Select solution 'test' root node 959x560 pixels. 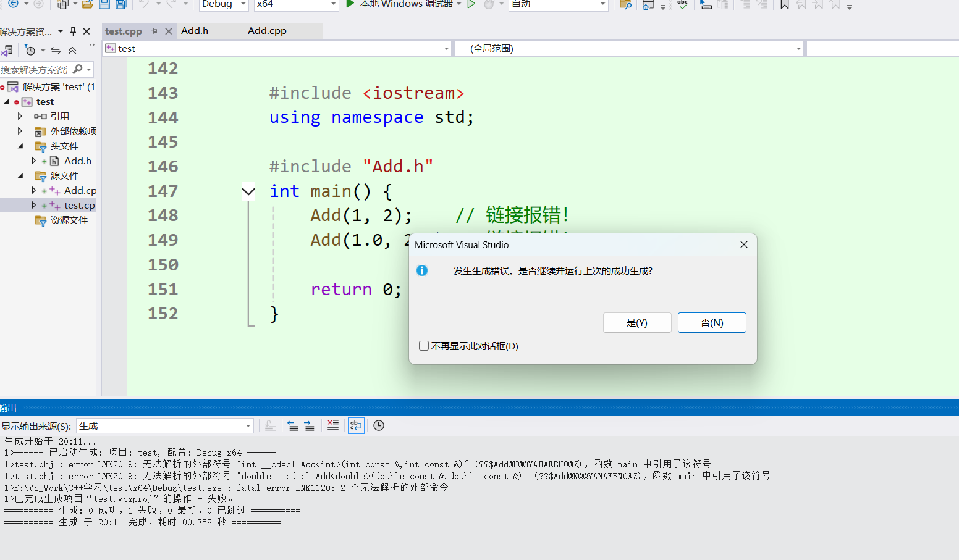coord(58,87)
